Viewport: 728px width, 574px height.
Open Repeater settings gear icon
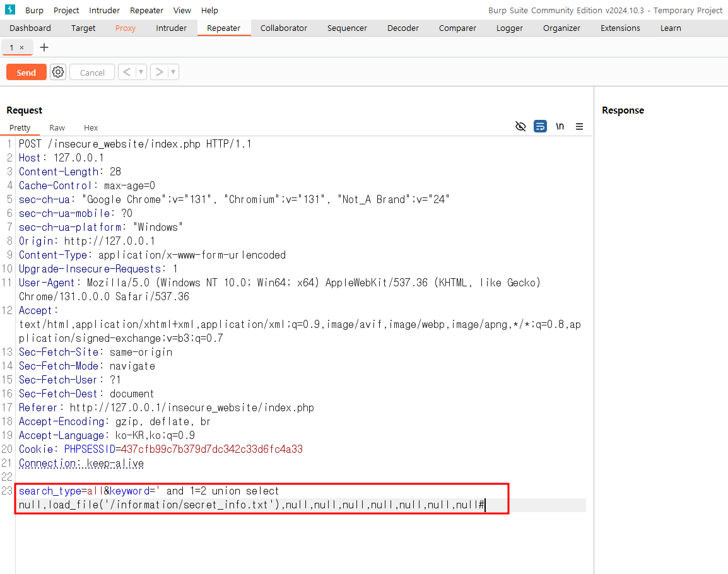pyautogui.click(x=58, y=72)
